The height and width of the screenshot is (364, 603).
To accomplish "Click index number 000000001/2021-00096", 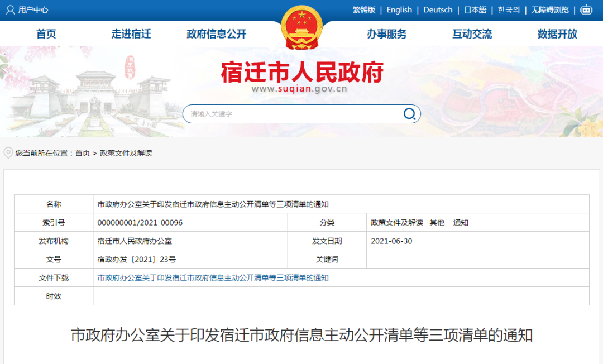I will pyautogui.click(x=140, y=223).
